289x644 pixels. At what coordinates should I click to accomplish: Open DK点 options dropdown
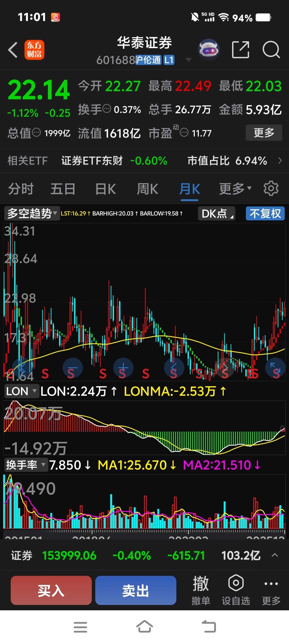coord(216,213)
